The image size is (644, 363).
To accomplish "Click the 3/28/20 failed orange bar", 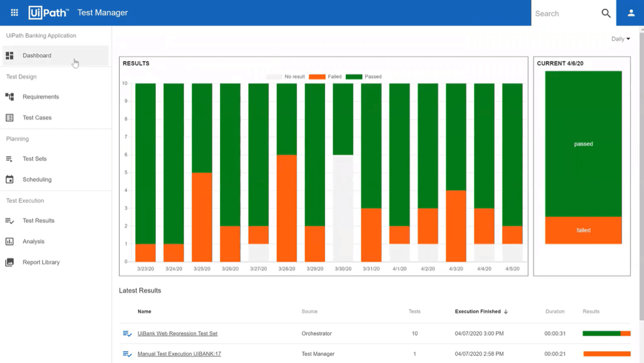I will click(287, 208).
